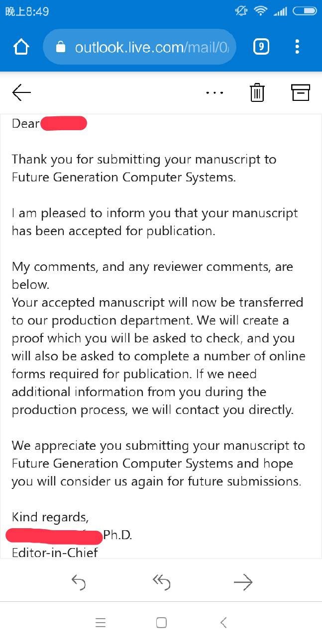Archive this email using the box icon
The height and width of the screenshot is (644, 322).
coord(300,92)
